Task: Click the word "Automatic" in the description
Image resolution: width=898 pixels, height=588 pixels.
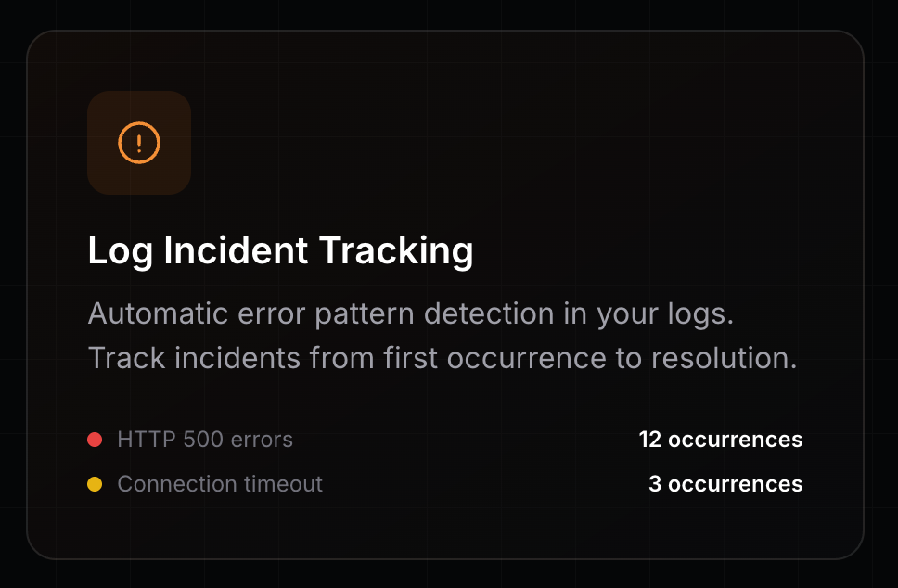Action: click(x=158, y=313)
